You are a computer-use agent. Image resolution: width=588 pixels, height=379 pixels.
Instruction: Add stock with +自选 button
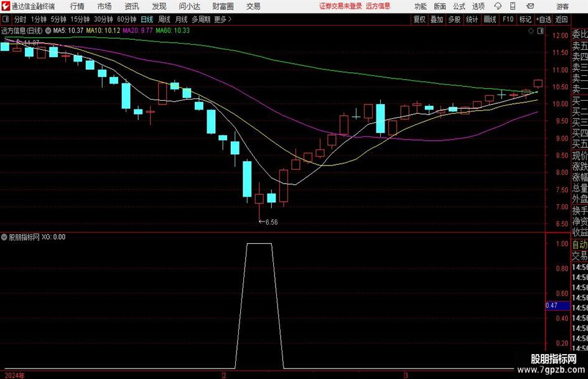click(x=544, y=19)
